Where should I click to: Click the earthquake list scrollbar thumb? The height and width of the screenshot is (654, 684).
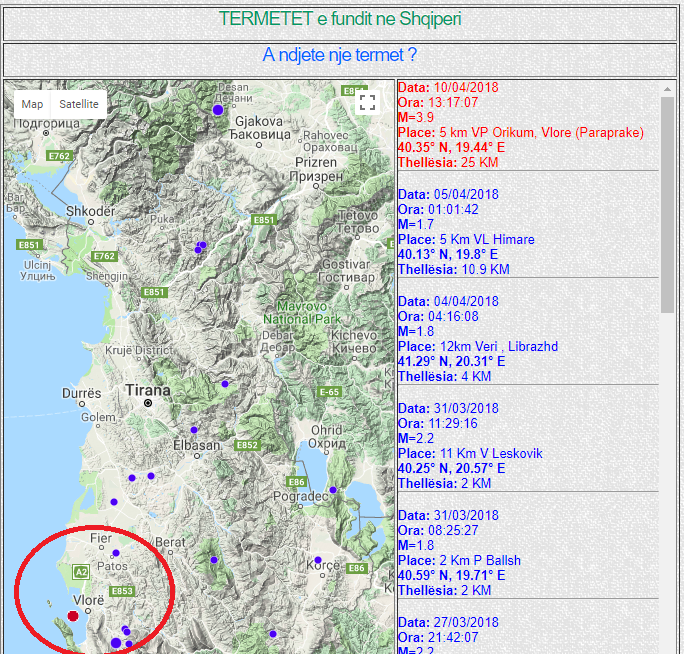tap(667, 205)
